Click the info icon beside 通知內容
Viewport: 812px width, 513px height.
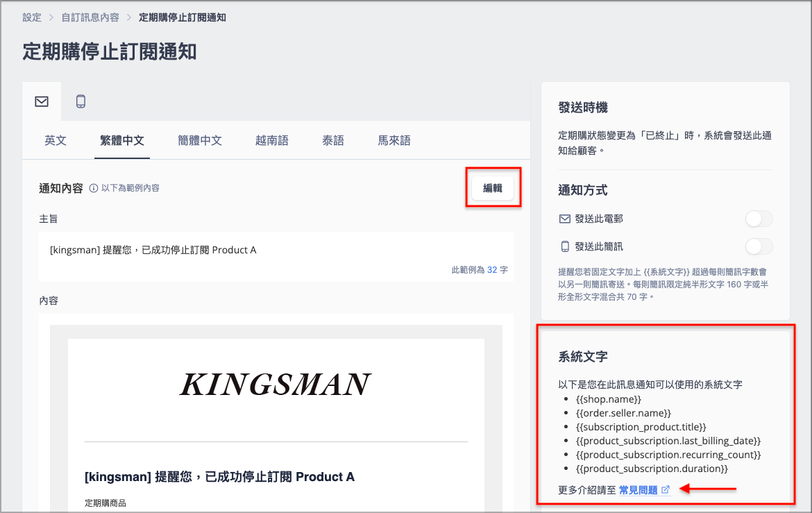[93, 188]
